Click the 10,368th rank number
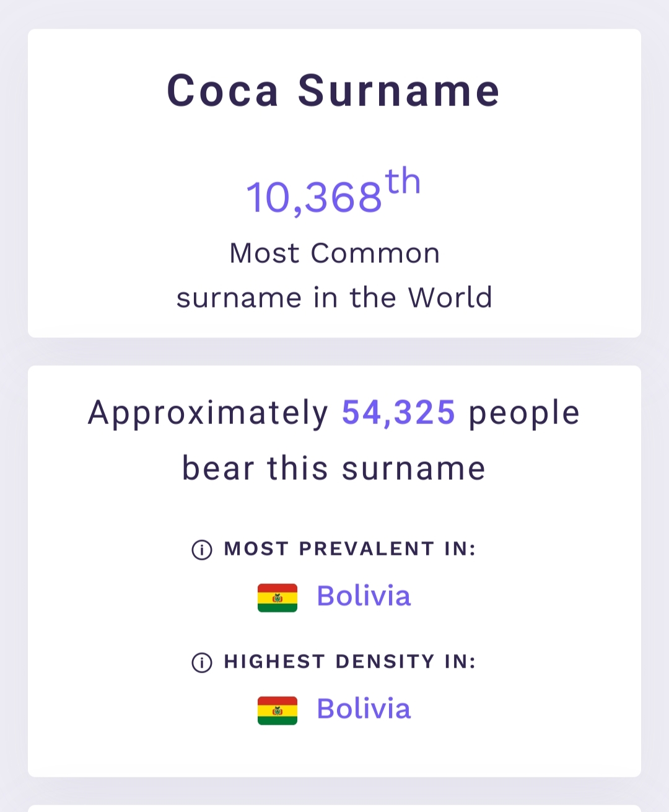This screenshot has width=669, height=812. [x=333, y=192]
